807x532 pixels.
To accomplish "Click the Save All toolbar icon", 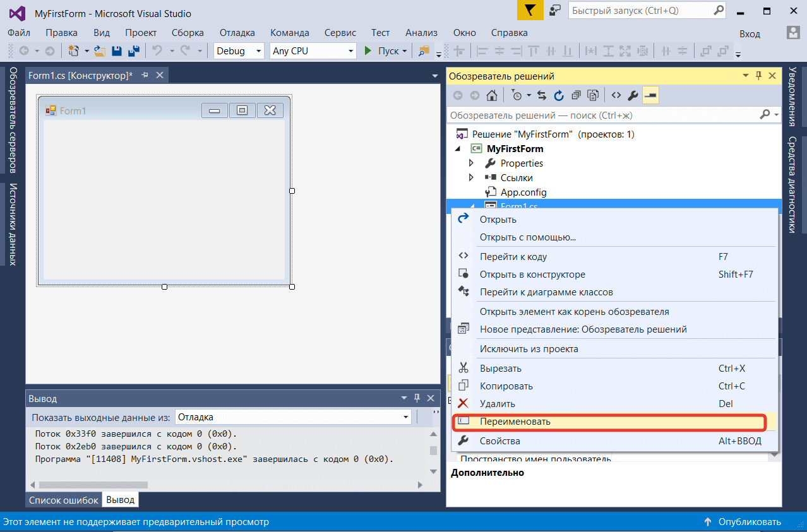I will 134,51.
